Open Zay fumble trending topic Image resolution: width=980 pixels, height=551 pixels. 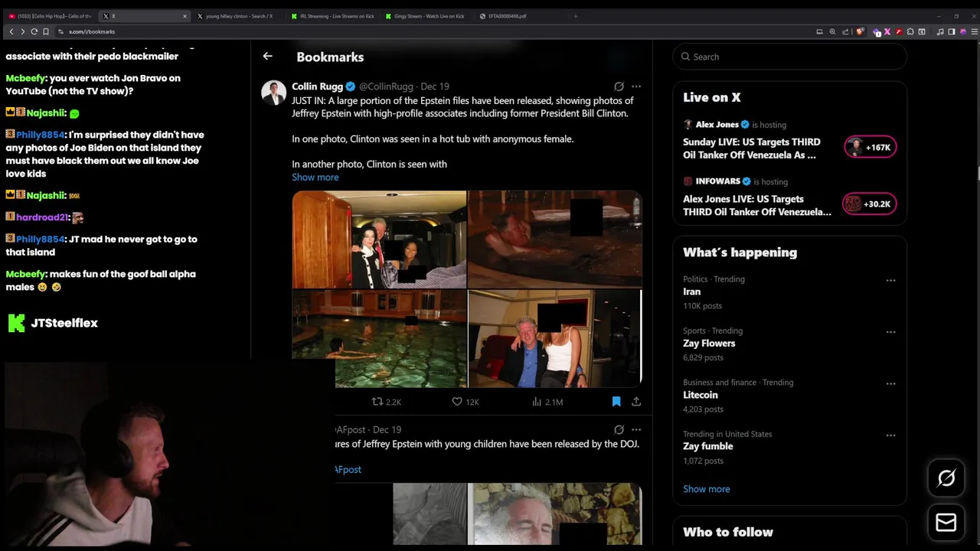coord(708,446)
